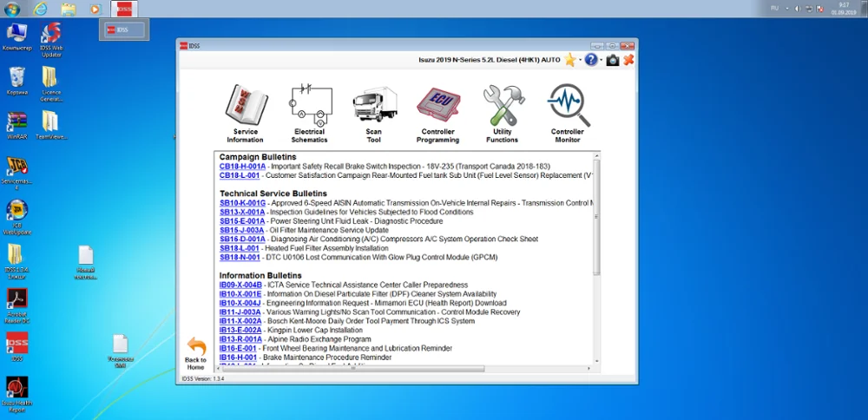Select IDSS Web Updater desktop shortcut
Viewport: 868px width, 420px height.
[51, 40]
